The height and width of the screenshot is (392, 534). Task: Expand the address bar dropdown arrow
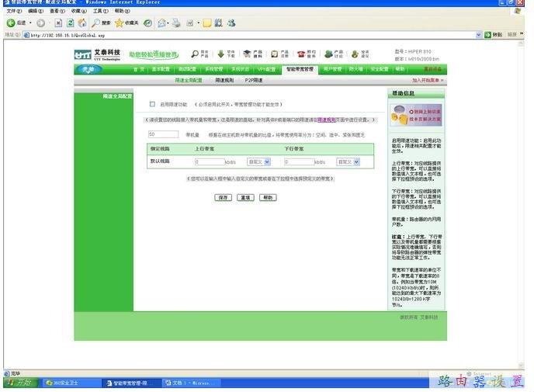[x=478, y=35]
